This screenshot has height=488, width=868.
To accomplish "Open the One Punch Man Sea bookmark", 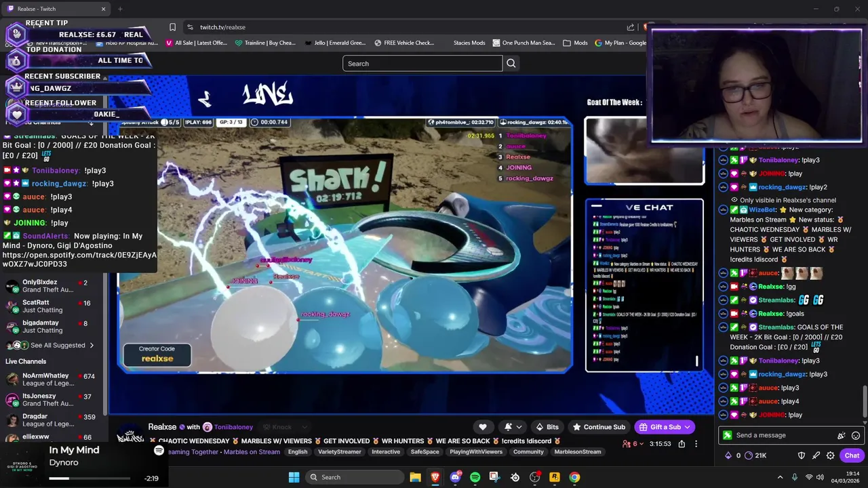I will tap(523, 43).
